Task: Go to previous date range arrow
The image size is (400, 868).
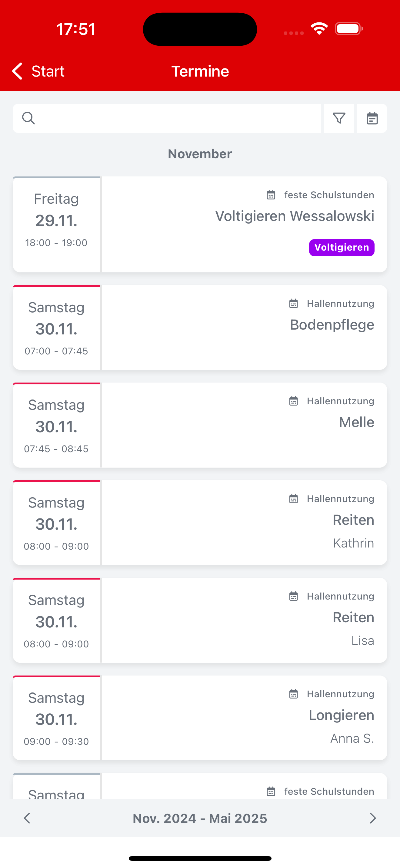Action: pyautogui.click(x=27, y=818)
